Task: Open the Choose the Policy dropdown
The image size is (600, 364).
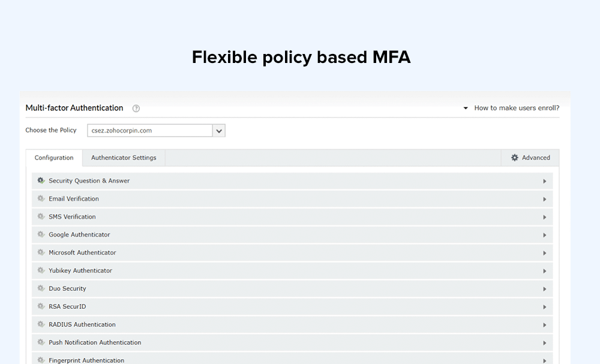Action: pyautogui.click(x=219, y=131)
